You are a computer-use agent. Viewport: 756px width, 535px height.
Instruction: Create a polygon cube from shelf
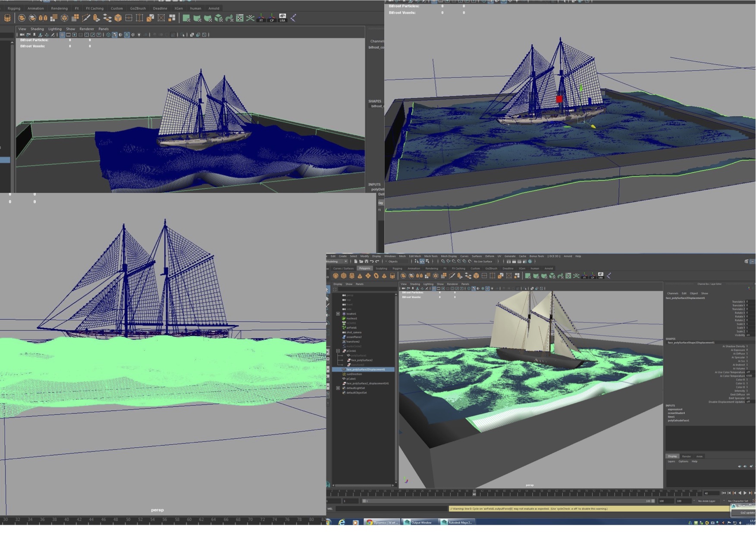(344, 276)
